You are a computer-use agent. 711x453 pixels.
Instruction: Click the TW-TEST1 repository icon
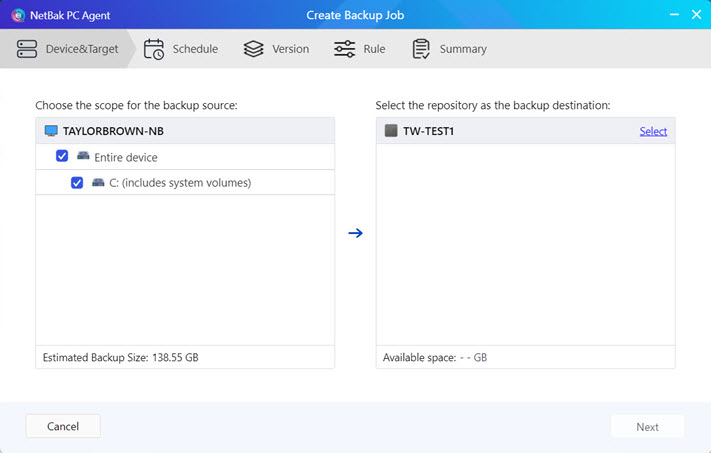pyautogui.click(x=391, y=131)
